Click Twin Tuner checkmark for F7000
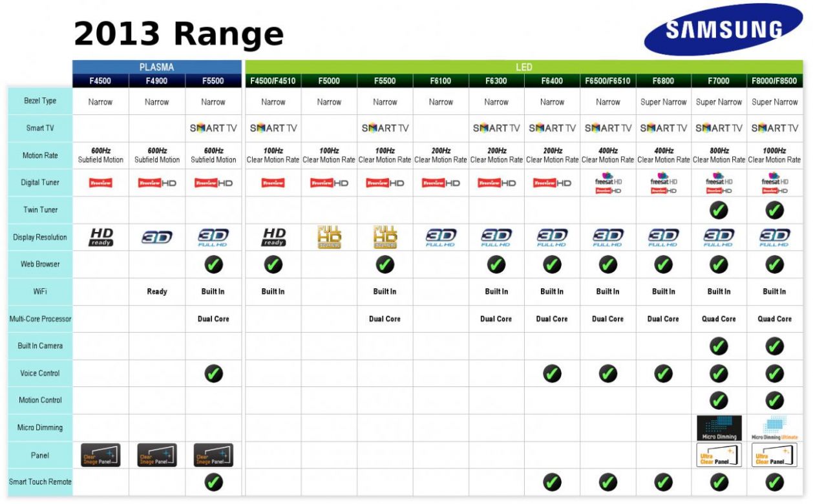The image size is (813, 504). (x=719, y=210)
